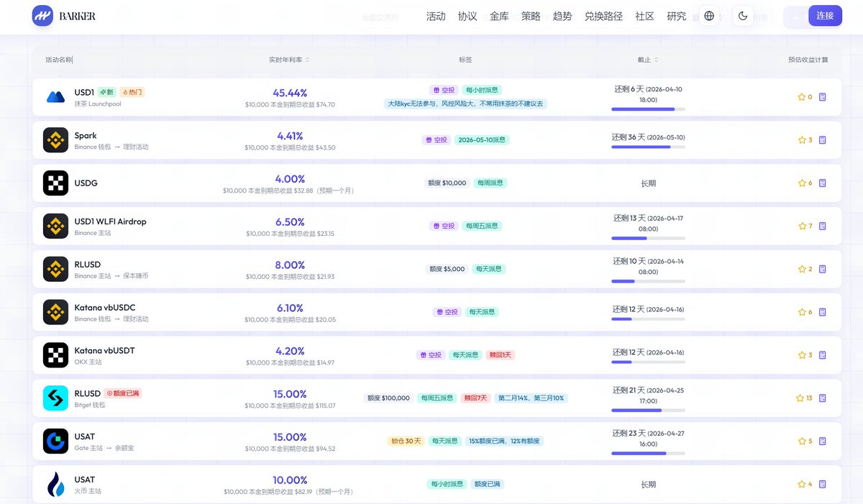Toggle dark mode with the moon icon
863x504 pixels.
point(743,16)
